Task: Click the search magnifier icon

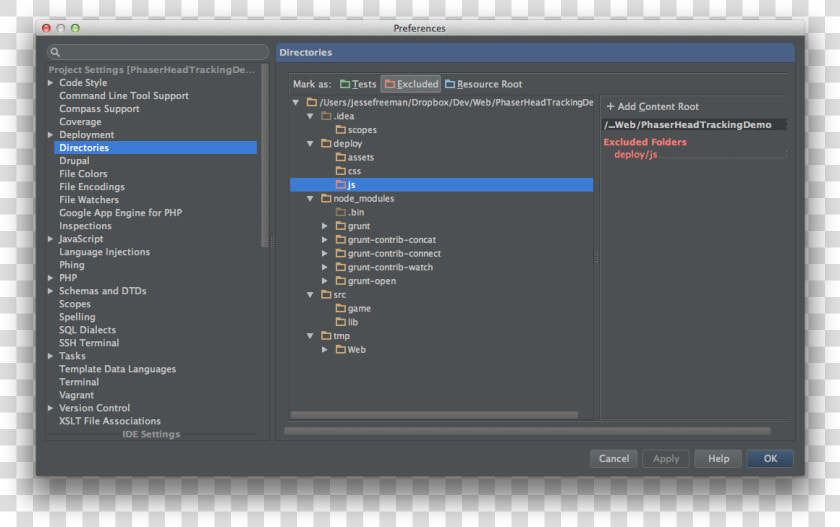Action: tap(55, 52)
